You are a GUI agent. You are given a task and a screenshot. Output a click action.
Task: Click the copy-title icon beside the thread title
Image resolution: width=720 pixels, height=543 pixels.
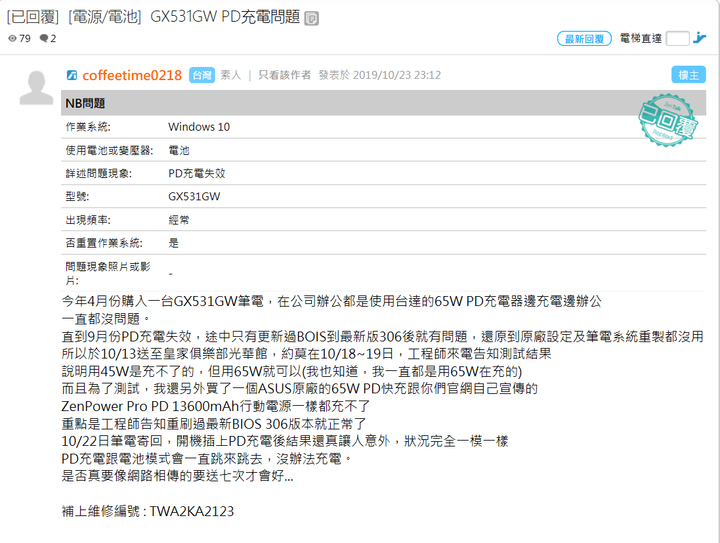pyautogui.click(x=311, y=18)
